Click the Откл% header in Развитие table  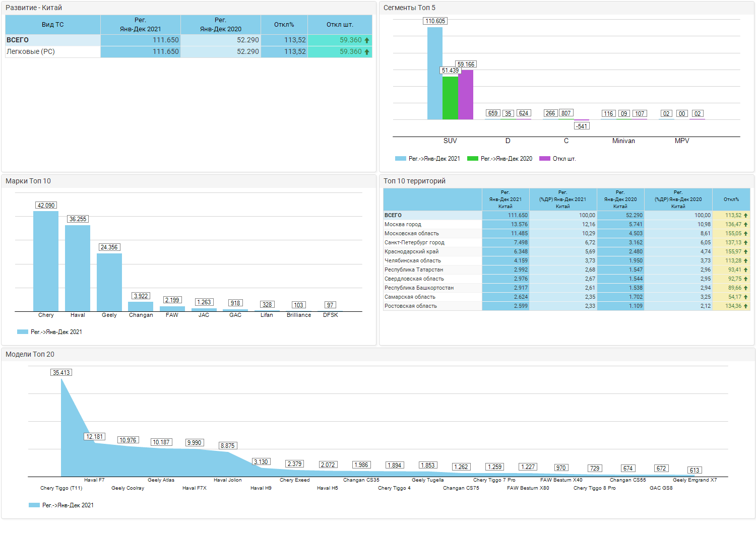[284, 25]
